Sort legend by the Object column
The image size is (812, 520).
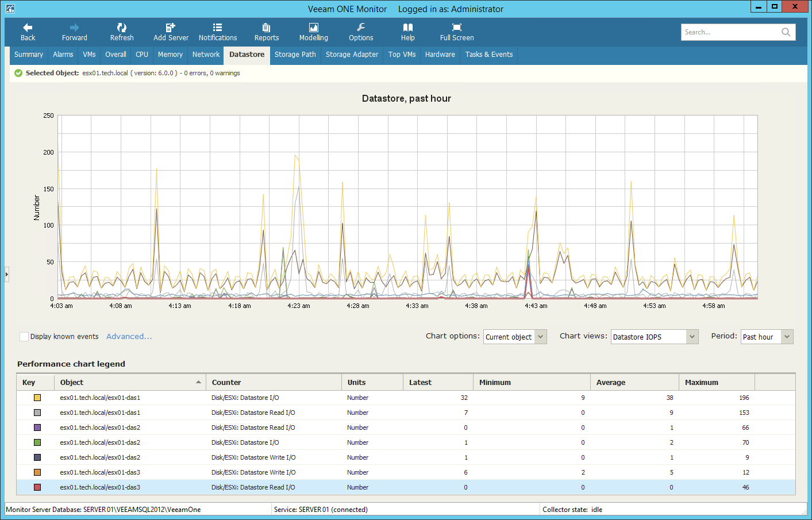tap(130, 382)
